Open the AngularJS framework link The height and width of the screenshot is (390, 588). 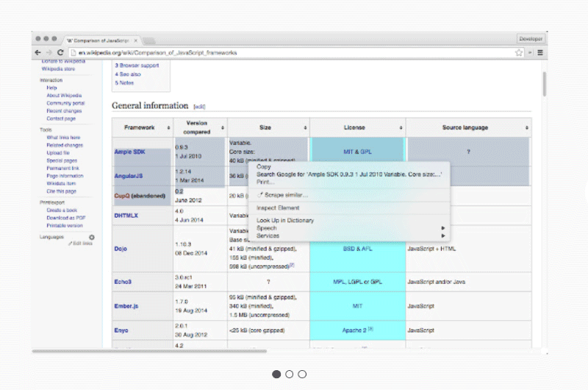[x=129, y=176]
